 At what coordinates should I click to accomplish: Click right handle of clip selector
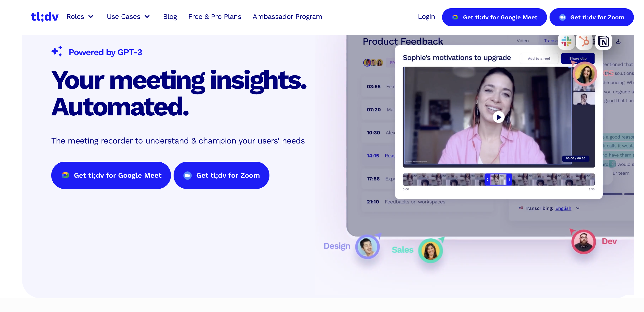(x=509, y=179)
